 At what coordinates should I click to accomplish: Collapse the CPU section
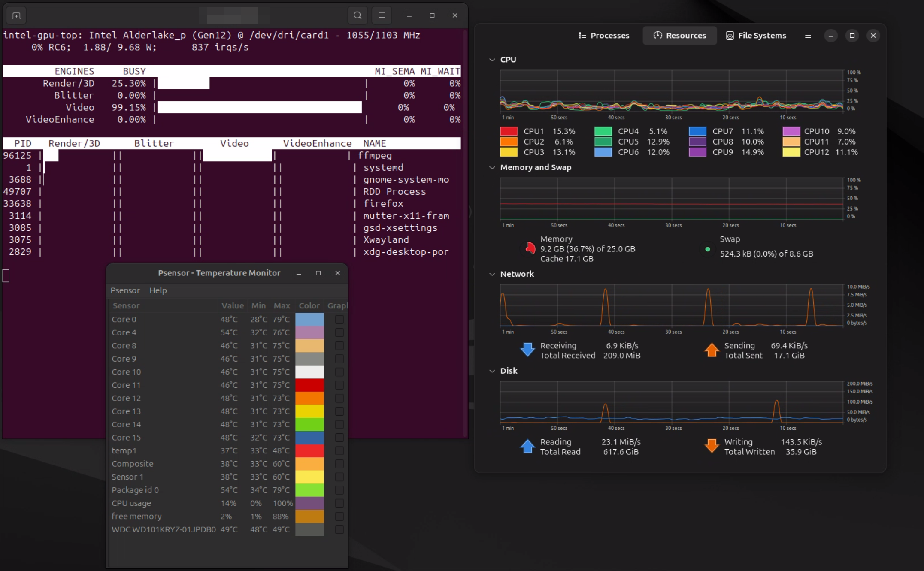[x=492, y=60]
